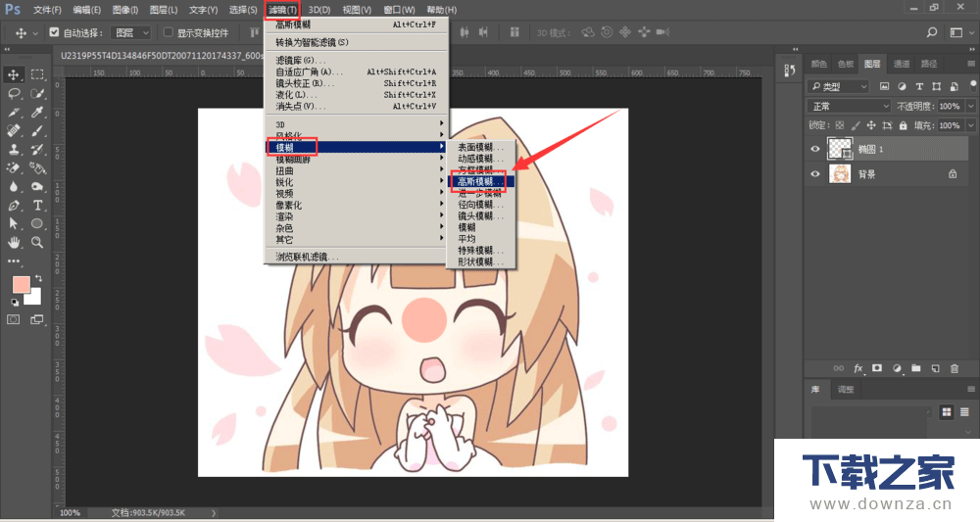Open the 类型 layer filter dropdown
This screenshot has height=522, width=980.
[x=838, y=86]
